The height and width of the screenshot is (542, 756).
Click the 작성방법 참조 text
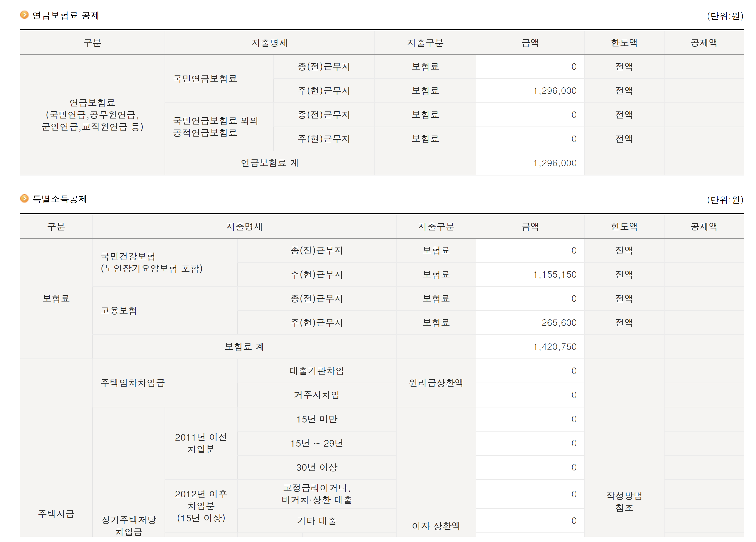point(624,502)
